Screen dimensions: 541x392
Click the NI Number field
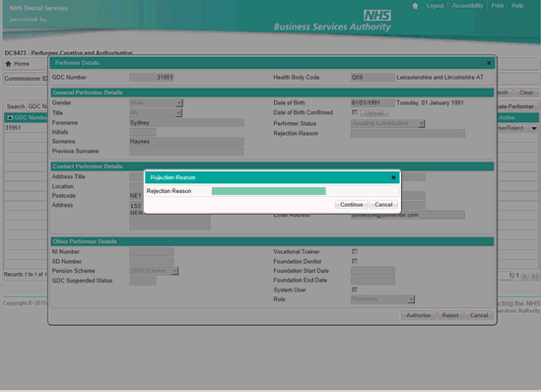pyautogui.click(x=151, y=252)
